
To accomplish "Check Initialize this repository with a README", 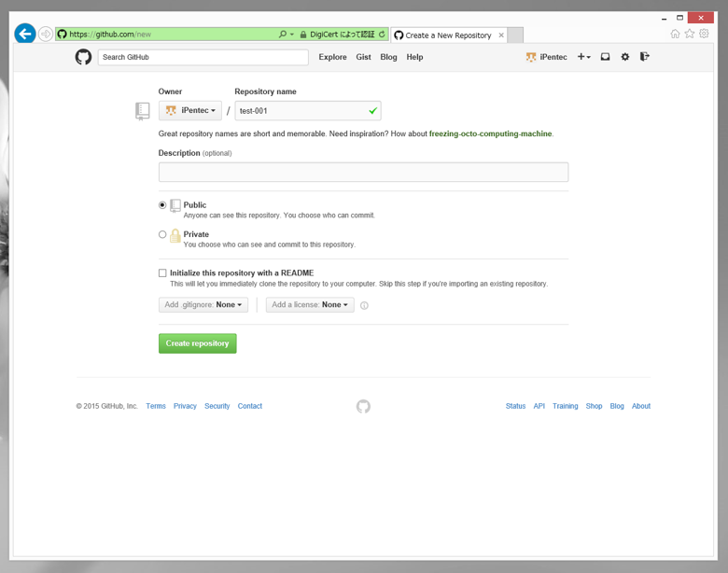I will (x=162, y=273).
